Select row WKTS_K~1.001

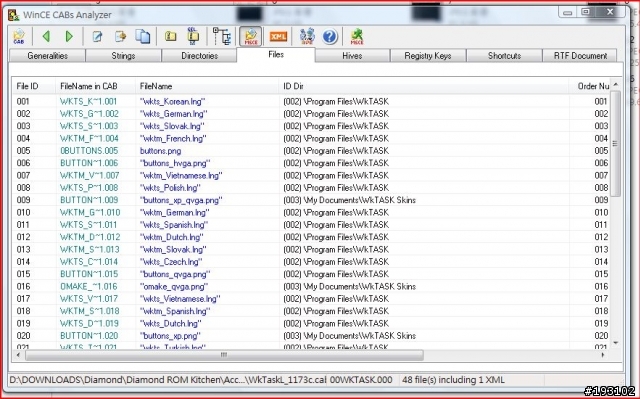point(311,101)
